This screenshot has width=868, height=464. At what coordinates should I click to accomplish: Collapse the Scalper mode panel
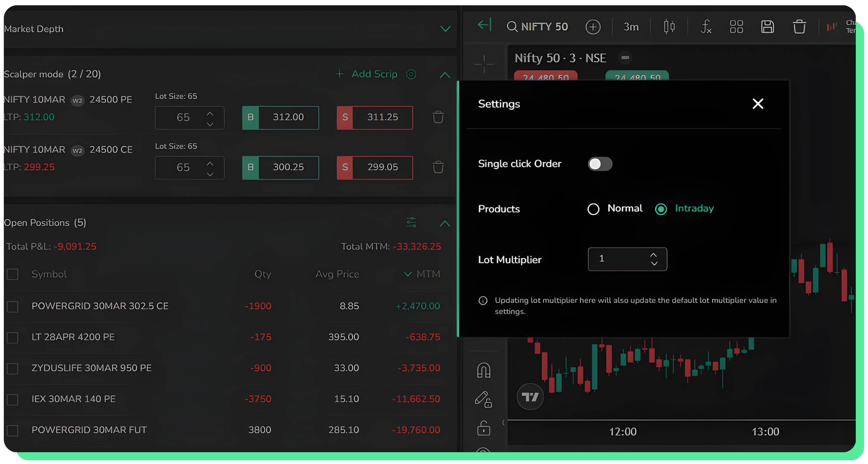[x=445, y=75]
